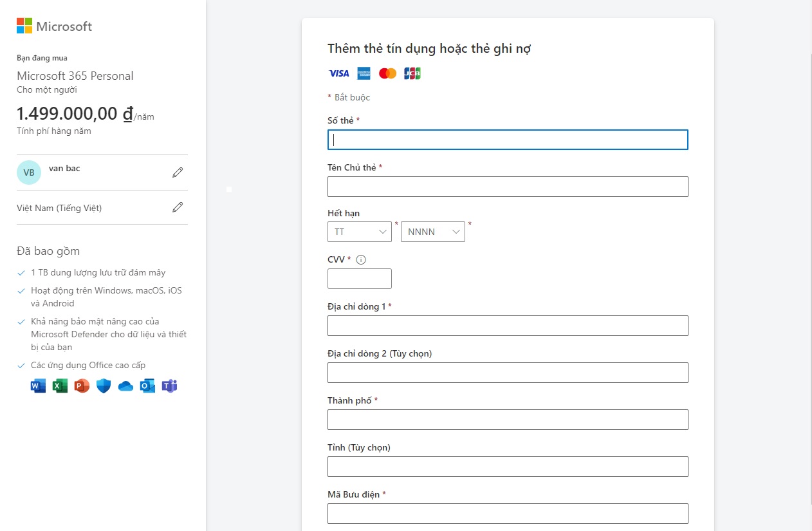This screenshot has height=531, width=812.
Task: Click the Microsoft 365 Personal product title
Action: coord(75,76)
